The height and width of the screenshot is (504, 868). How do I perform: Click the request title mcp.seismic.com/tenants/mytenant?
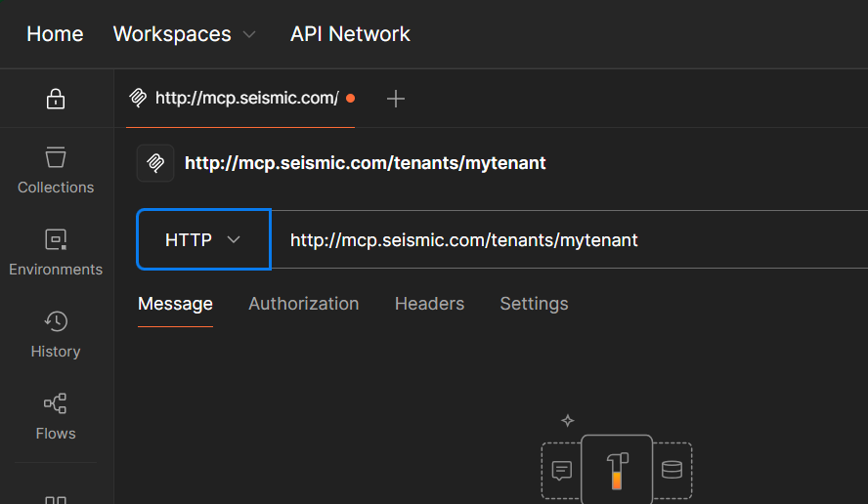pyautogui.click(x=365, y=163)
